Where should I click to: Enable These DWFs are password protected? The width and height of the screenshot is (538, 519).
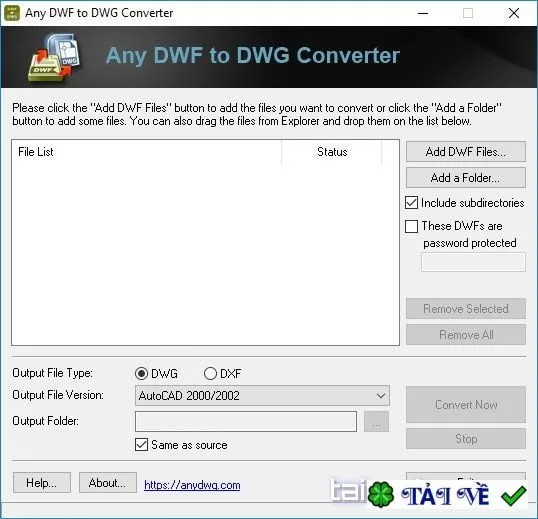pos(411,226)
